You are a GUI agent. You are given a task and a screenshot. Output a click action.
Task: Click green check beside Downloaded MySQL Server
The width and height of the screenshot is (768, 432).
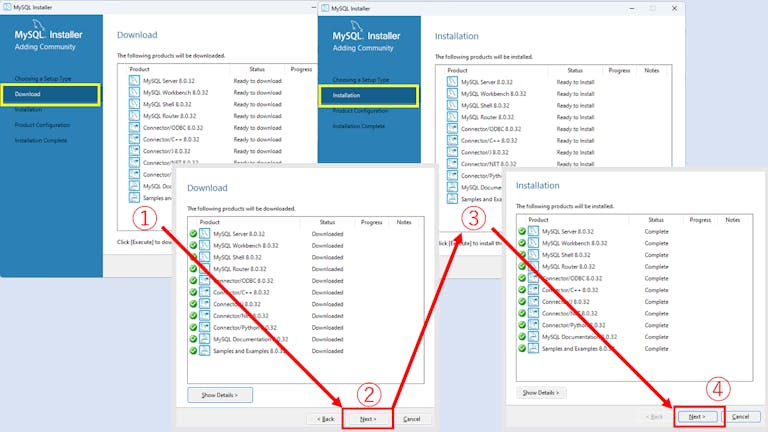[193, 234]
